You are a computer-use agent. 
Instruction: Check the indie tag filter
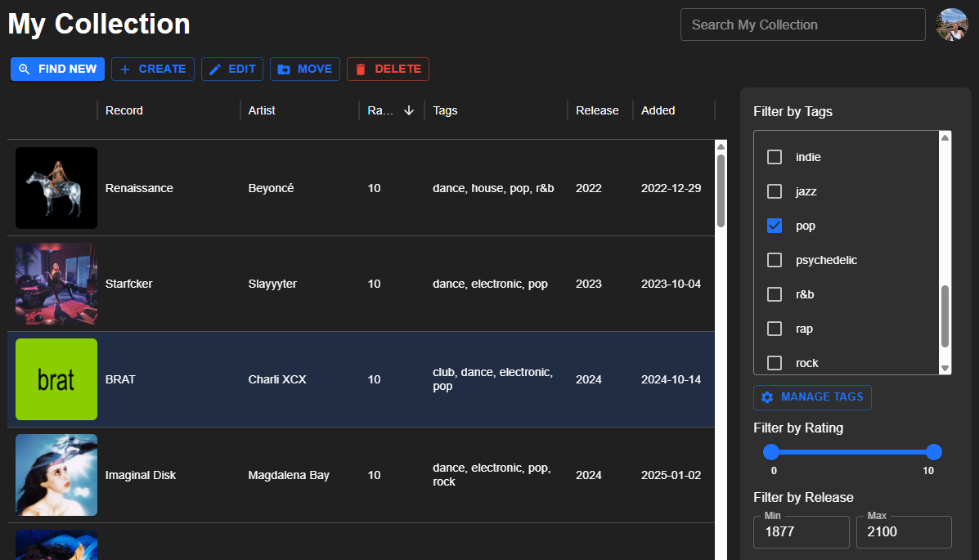click(x=775, y=157)
